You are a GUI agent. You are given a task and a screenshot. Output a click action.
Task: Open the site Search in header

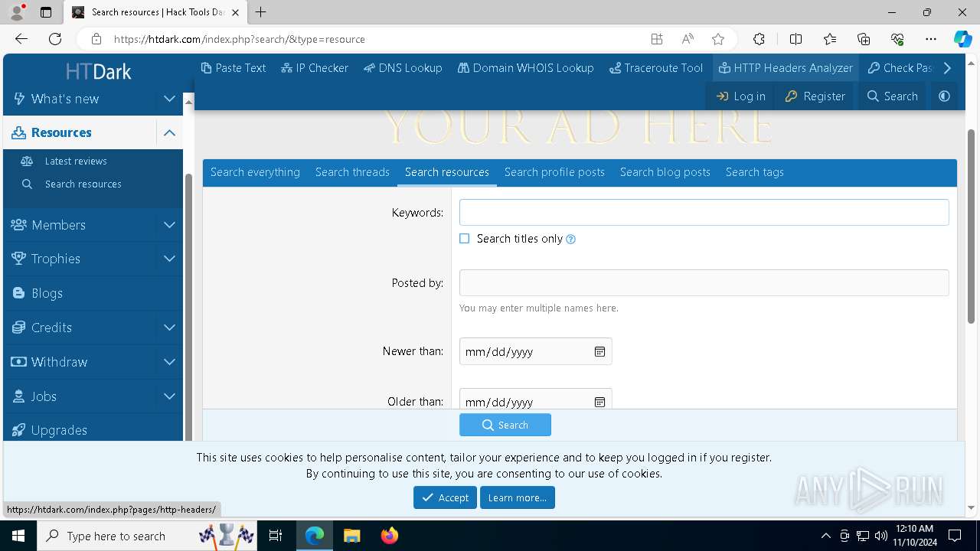point(893,96)
